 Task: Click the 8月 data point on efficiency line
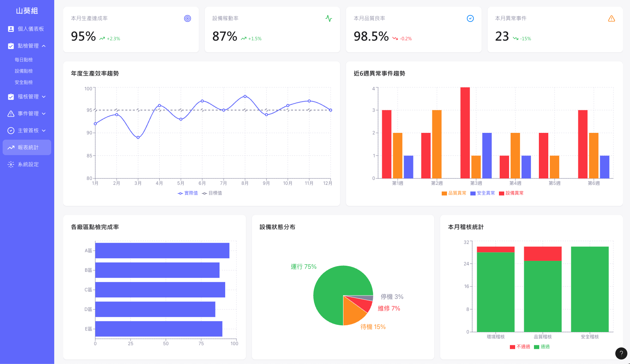245,96
